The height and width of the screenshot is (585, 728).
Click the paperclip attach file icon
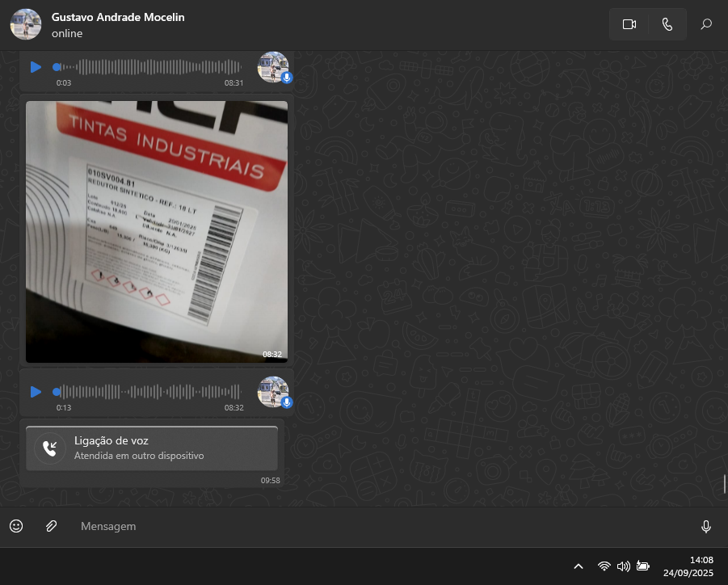click(x=51, y=526)
